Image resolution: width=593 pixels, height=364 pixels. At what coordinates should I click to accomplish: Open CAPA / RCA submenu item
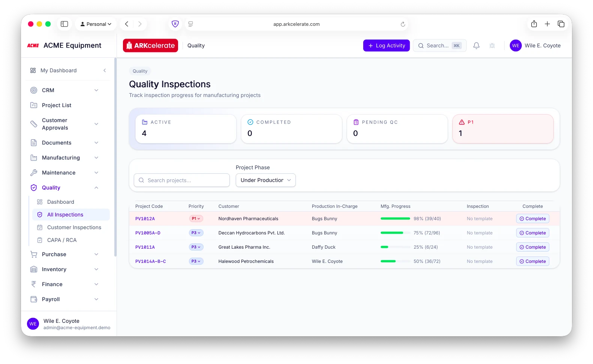click(x=71, y=240)
